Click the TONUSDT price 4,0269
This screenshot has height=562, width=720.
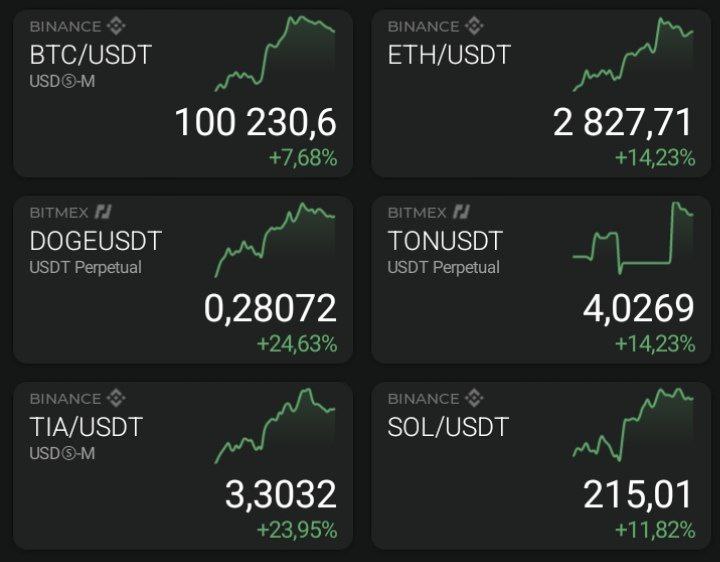coord(638,308)
